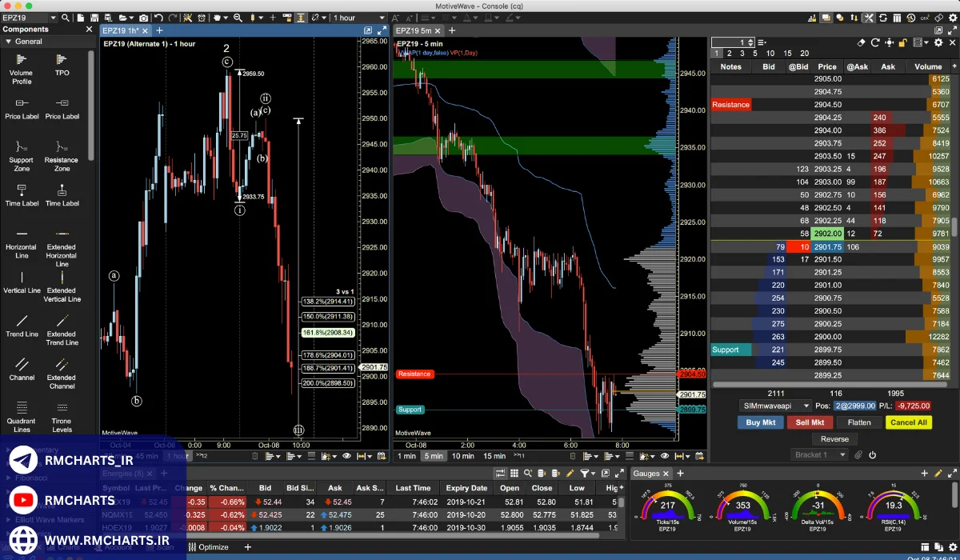Image resolution: width=960 pixels, height=560 pixels.
Task: Toggle the eye icon under 1-hour chart
Action: (x=346, y=456)
